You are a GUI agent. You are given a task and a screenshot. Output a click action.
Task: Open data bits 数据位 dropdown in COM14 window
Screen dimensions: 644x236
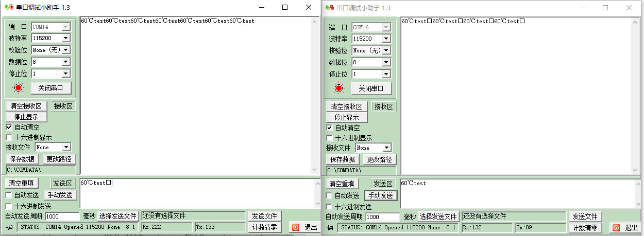65,62
